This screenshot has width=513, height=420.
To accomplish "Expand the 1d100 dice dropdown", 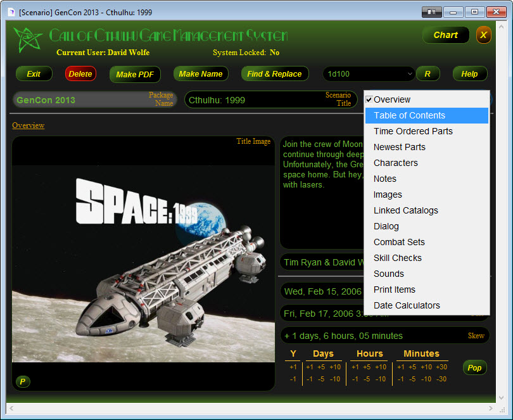I will pyautogui.click(x=410, y=74).
